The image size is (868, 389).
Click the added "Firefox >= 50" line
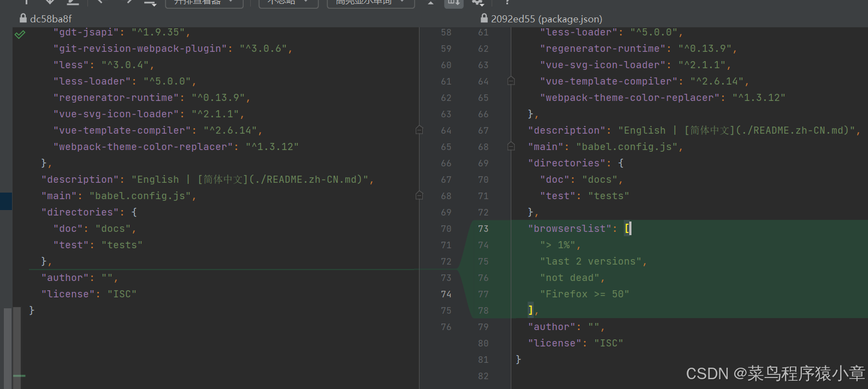point(584,294)
